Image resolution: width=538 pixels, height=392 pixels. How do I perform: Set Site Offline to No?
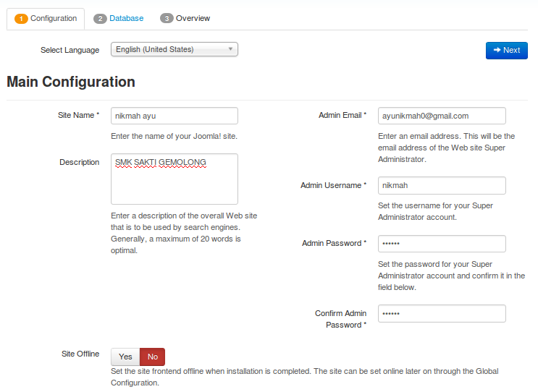[153, 357]
